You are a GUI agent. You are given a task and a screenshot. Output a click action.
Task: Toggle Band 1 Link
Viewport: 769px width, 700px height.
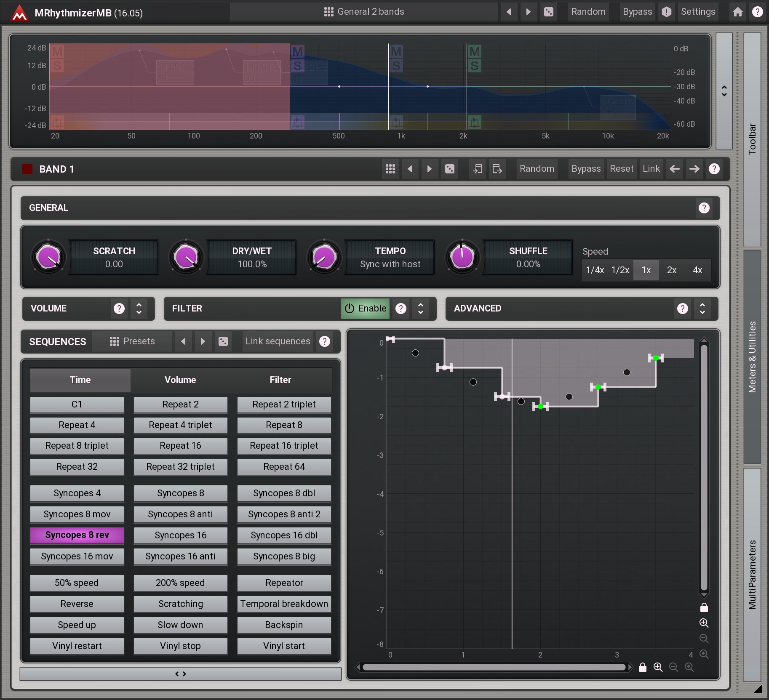tap(651, 169)
